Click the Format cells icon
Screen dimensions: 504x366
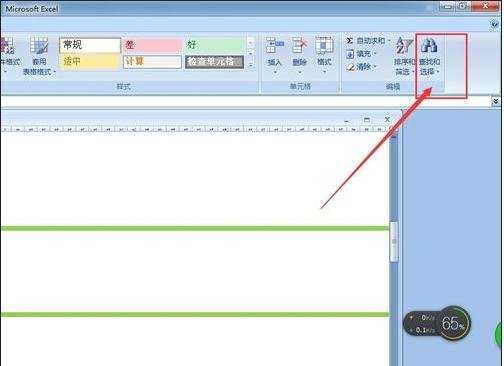324,46
